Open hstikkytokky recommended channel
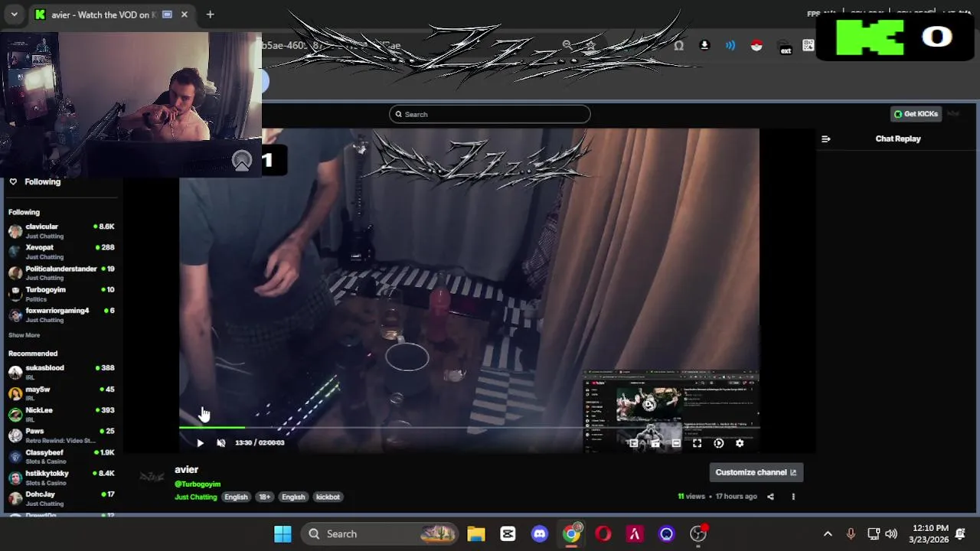Screen dimensions: 980x551 tap(61, 477)
